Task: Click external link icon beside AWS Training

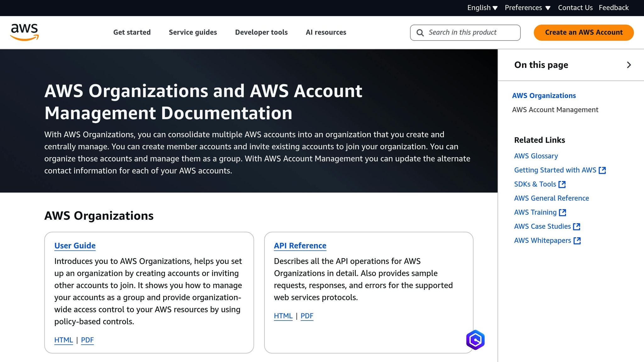Action: 563,213
